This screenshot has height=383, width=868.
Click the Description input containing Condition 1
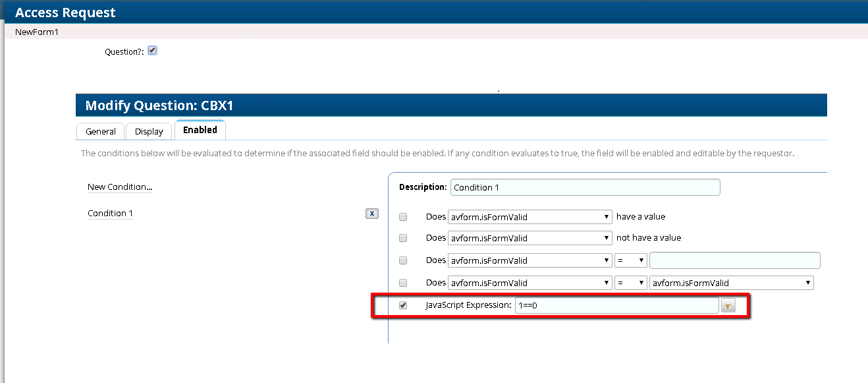tap(585, 187)
